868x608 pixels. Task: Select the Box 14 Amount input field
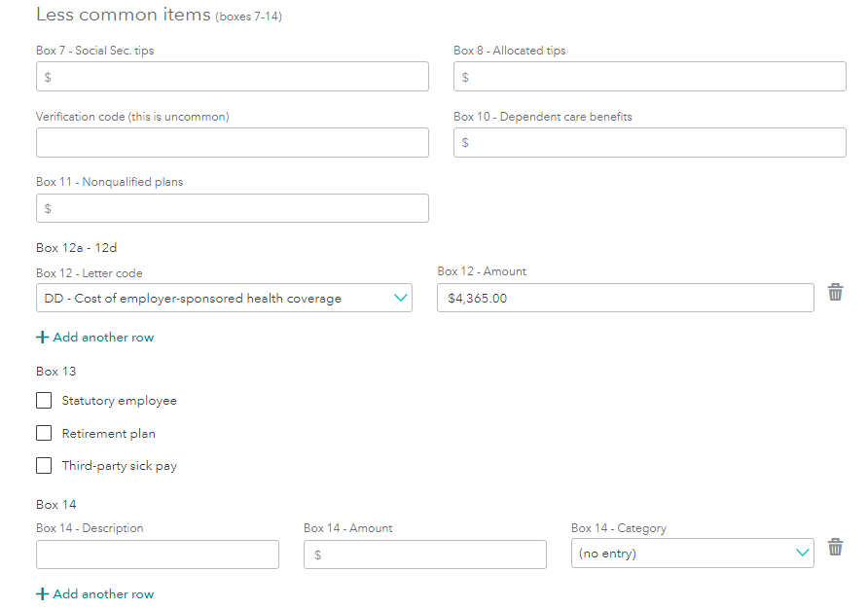[425, 554]
